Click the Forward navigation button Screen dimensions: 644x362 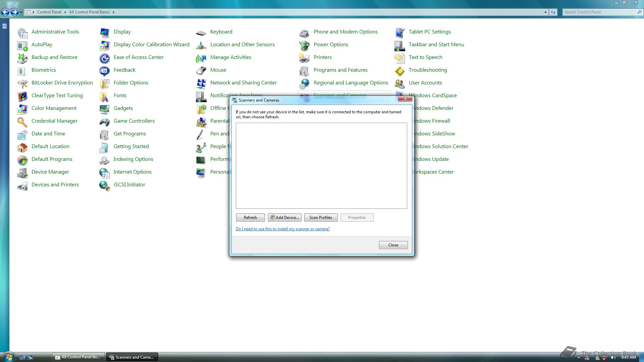click(x=14, y=12)
